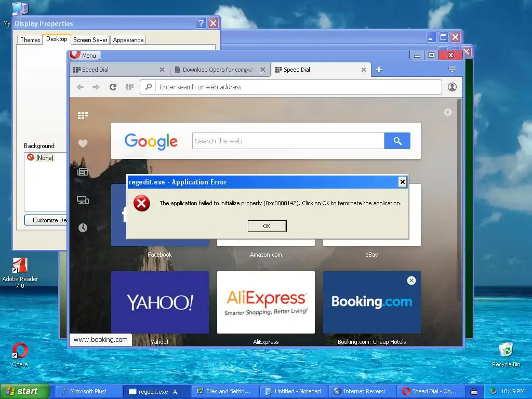Open Bookmarks heart icon in the sidebar

click(83, 143)
